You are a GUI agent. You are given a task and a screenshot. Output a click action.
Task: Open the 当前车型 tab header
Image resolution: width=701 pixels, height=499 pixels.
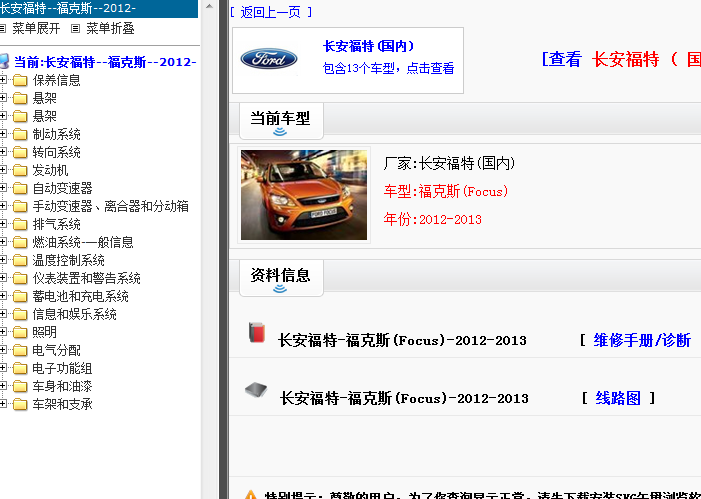coord(281,121)
